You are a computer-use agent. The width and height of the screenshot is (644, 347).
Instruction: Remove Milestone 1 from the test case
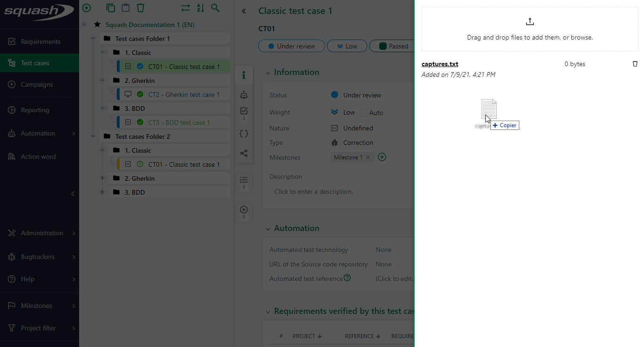point(367,157)
